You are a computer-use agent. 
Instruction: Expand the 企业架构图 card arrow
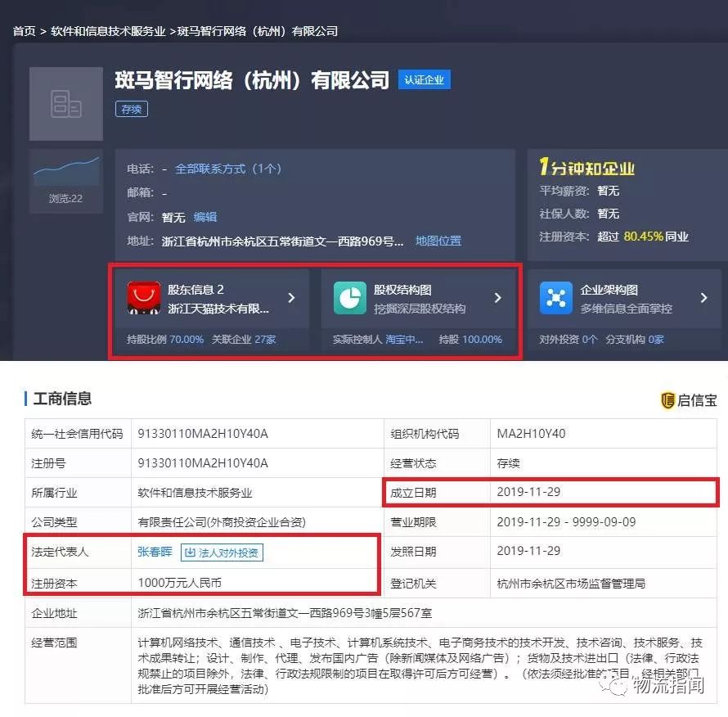703,298
